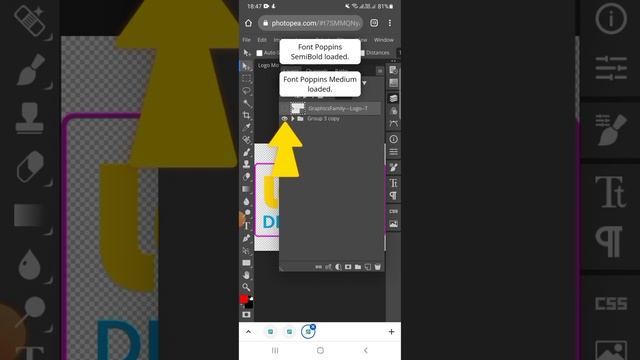Add a new adjustment layer

[338, 267]
